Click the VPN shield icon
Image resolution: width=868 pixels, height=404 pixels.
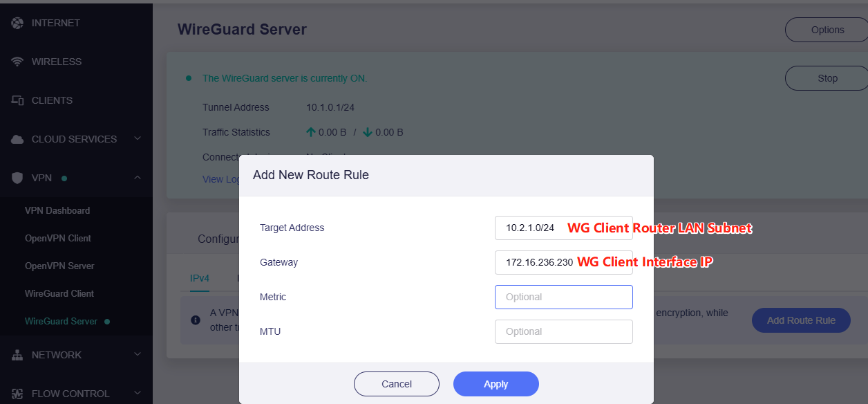click(x=17, y=178)
